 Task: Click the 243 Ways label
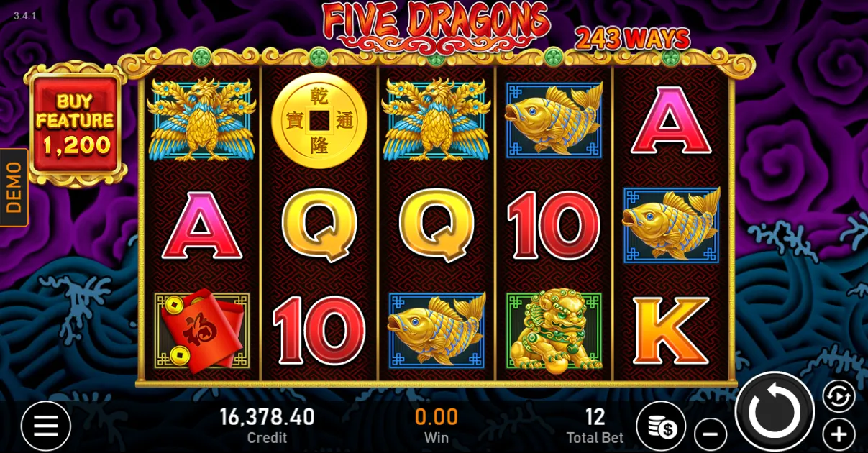(632, 39)
